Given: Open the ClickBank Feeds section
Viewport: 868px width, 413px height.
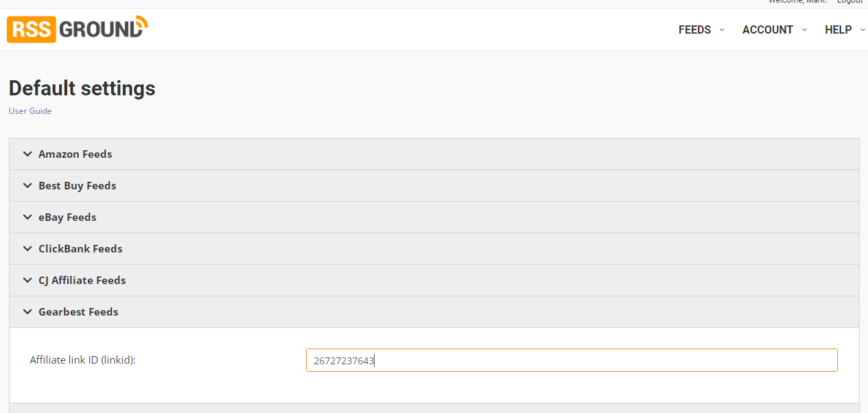Looking at the screenshot, I should [x=80, y=249].
